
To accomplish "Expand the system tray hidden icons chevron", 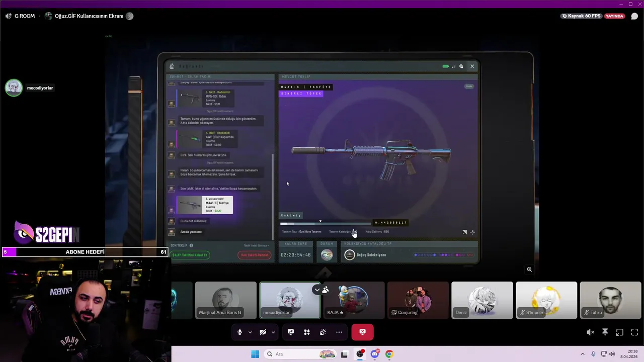I will tap(583, 354).
